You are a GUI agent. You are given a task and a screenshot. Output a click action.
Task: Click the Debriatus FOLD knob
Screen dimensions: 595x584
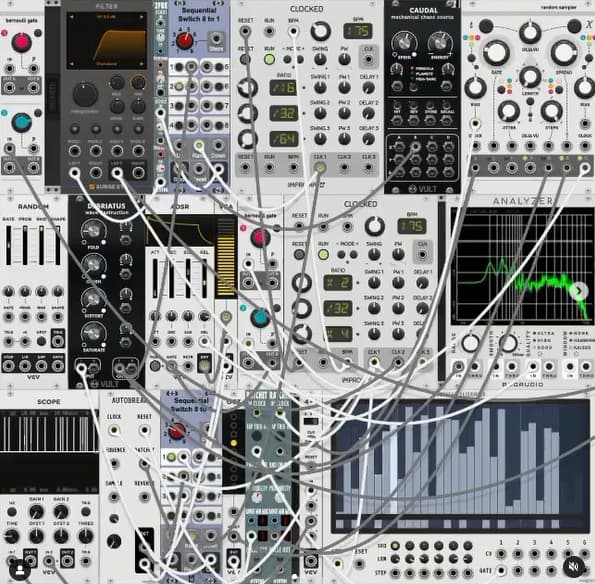[93, 230]
